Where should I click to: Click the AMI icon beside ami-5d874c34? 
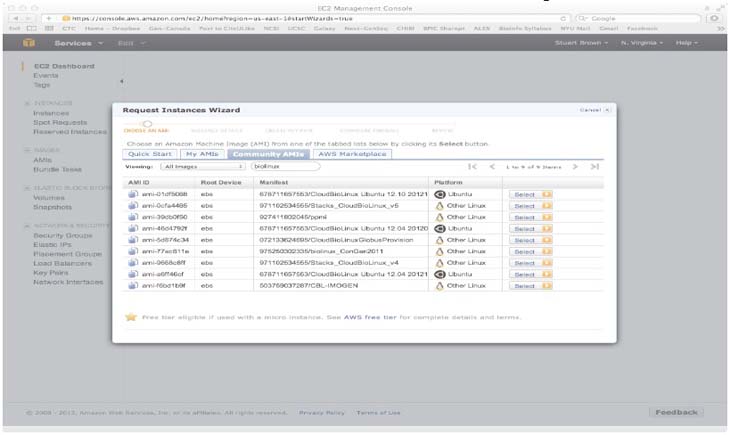133,240
